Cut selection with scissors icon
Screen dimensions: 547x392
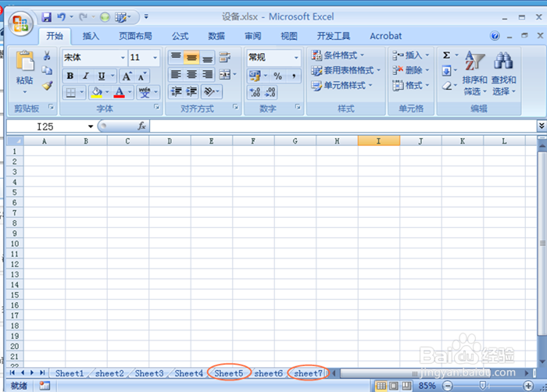47,55
